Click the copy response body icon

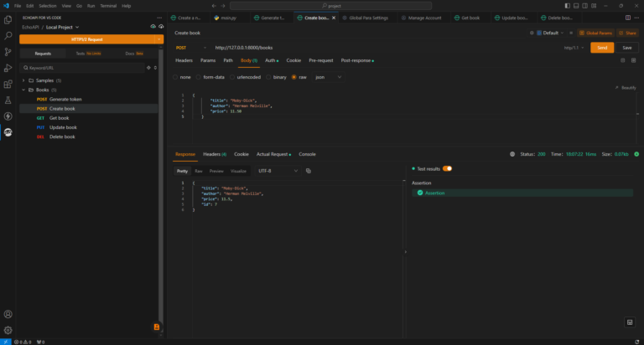click(309, 171)
